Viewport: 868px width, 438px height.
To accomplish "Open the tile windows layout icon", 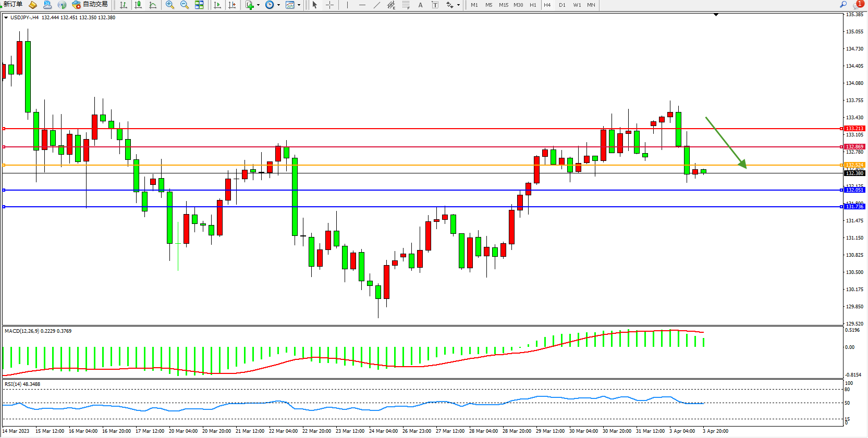I will [199, 5].
